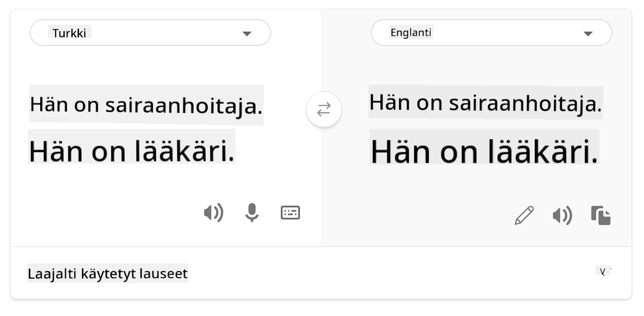
Task: Swap source and target languages
Action: pyautogui.click(x=324, y=110)
